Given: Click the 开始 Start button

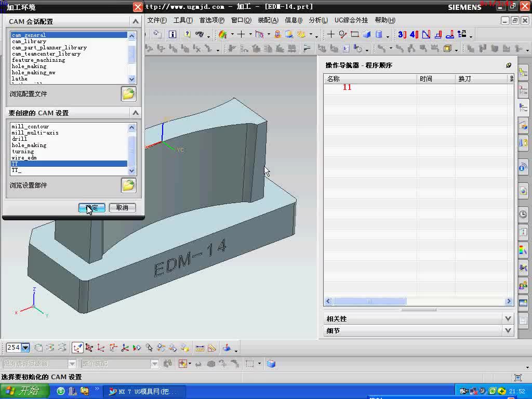Looking at the screenshot, I should [x=24, y=391].
